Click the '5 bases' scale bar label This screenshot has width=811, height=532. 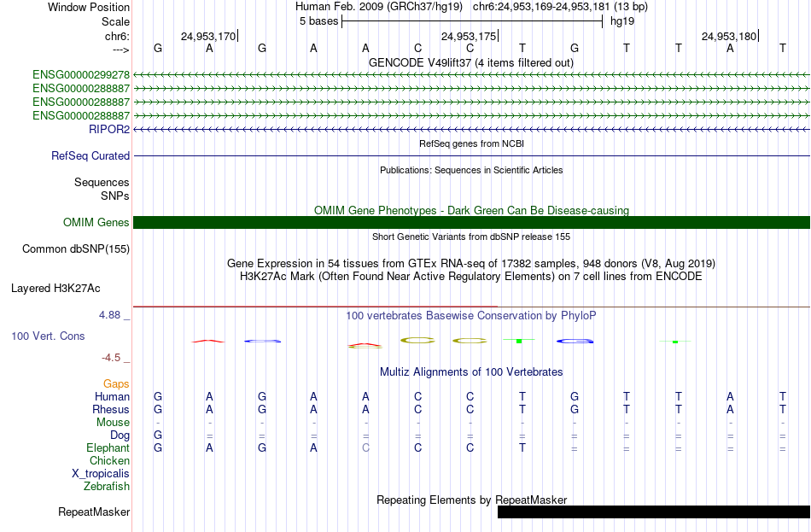click(x=318, y=21)
